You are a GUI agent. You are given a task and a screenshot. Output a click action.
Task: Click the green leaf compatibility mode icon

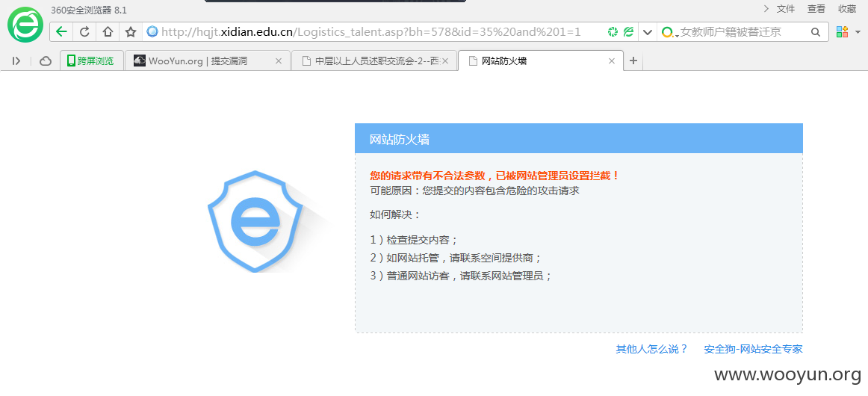coord(628,32)
